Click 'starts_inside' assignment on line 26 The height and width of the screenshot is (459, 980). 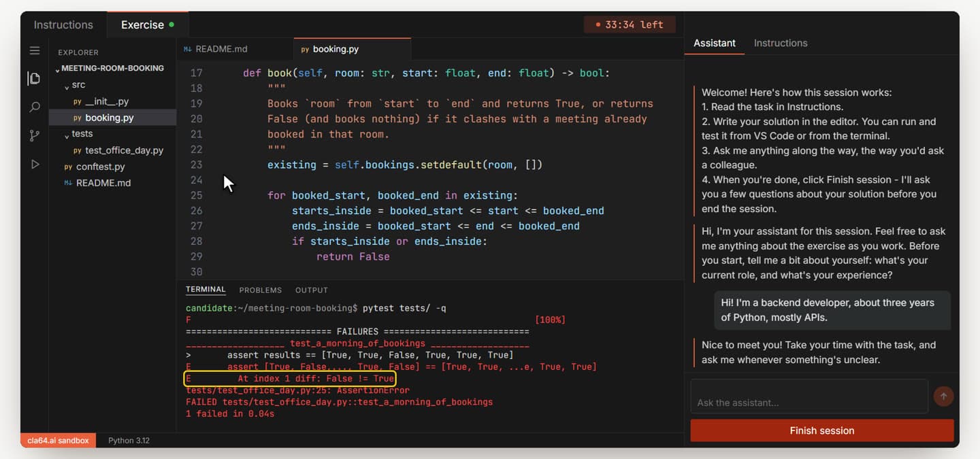tap(448, 211)
